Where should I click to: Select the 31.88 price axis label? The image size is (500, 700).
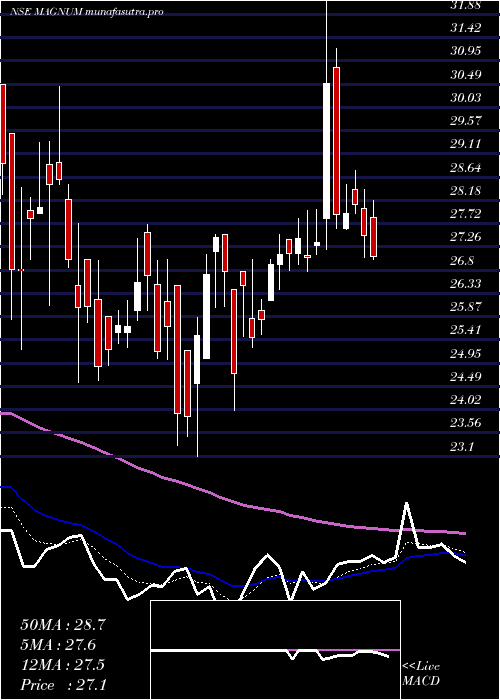(x=466, y=5)
